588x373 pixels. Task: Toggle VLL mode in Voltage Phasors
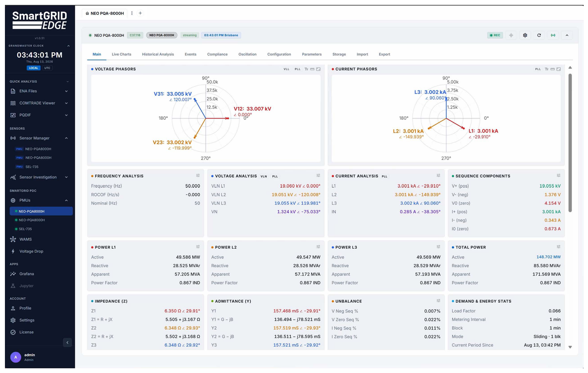click(x=286, y=69)
